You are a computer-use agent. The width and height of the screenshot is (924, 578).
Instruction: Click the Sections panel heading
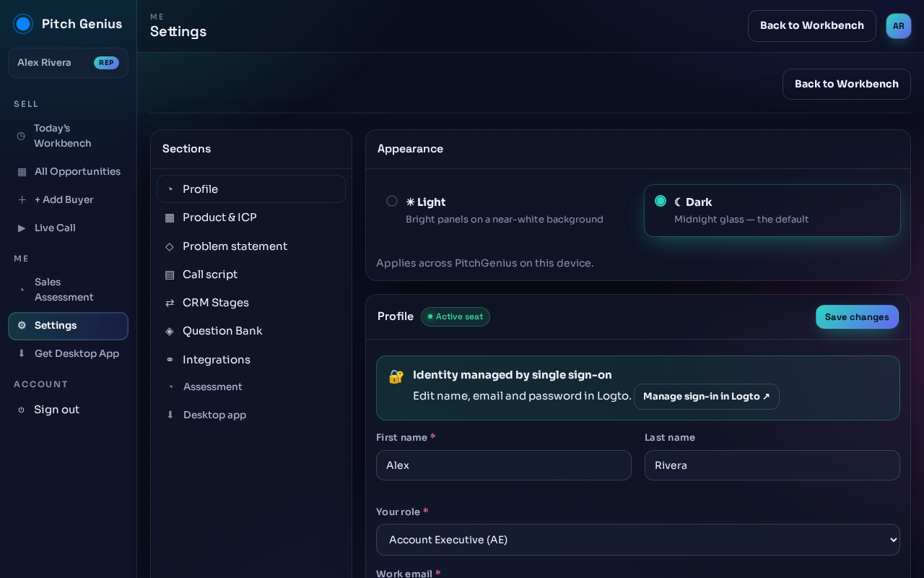click(186, 149)
